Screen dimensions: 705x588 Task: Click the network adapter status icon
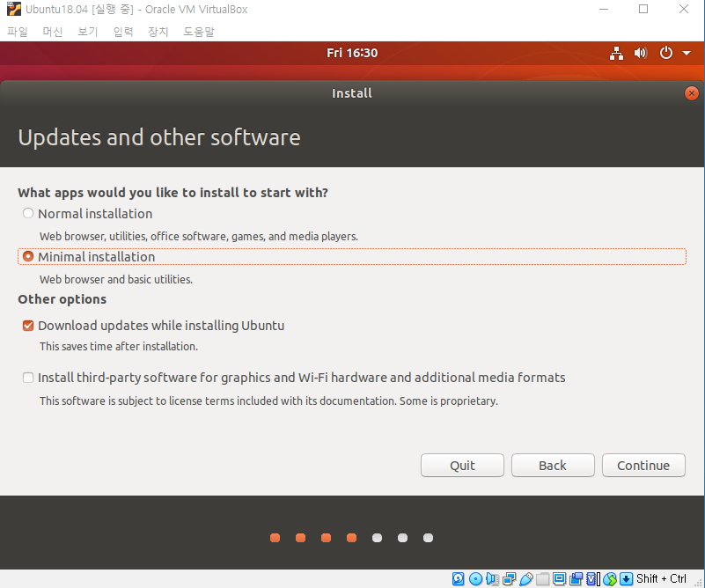(x=510, y=579)
